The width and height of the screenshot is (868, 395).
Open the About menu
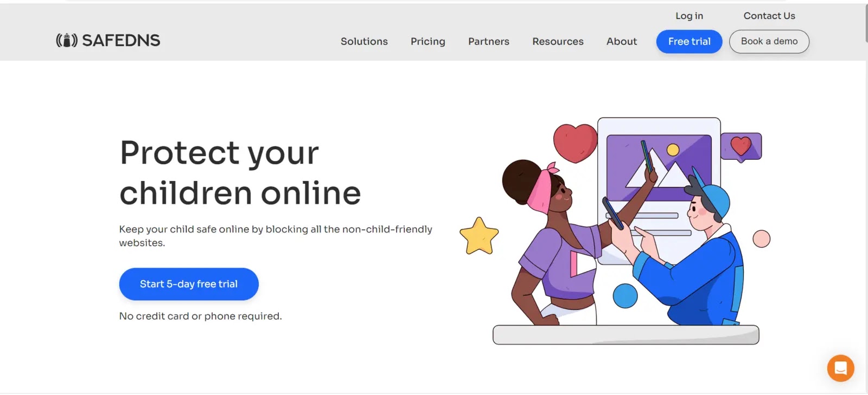point(621,41)
